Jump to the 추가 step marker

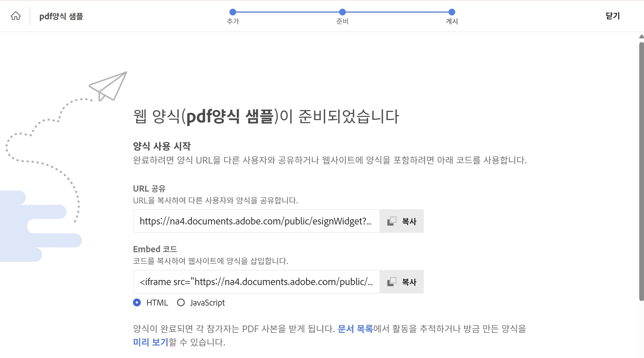pos(233,12)
